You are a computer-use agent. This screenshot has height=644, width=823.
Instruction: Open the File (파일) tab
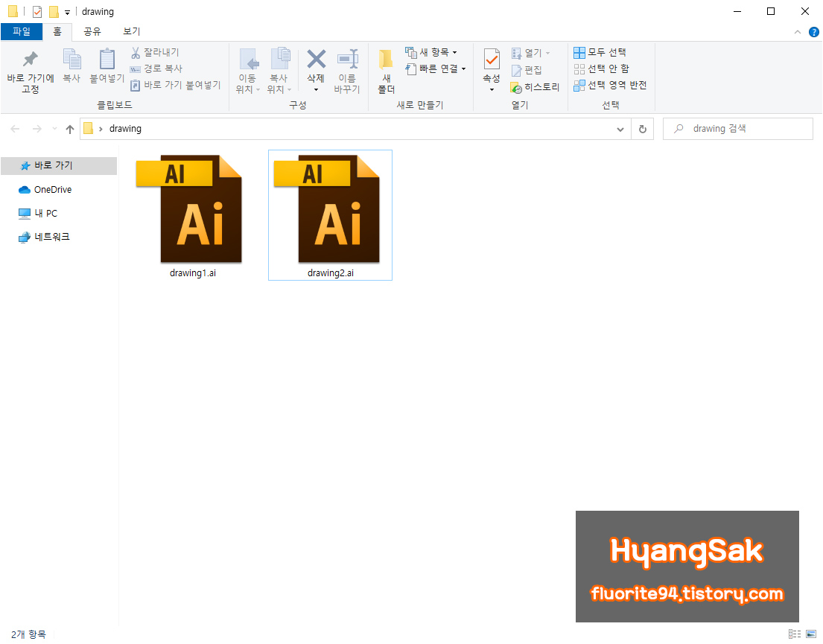[22, 31]
